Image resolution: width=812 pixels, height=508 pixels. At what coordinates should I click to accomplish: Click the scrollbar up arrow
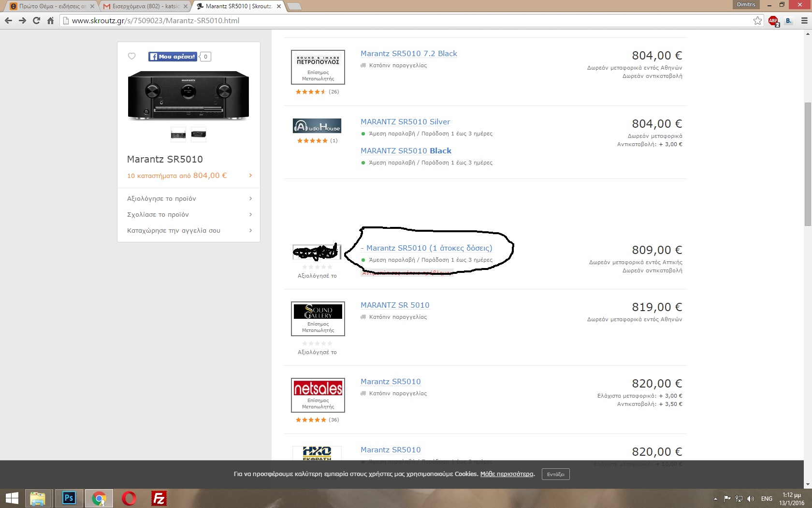(808, 34)
